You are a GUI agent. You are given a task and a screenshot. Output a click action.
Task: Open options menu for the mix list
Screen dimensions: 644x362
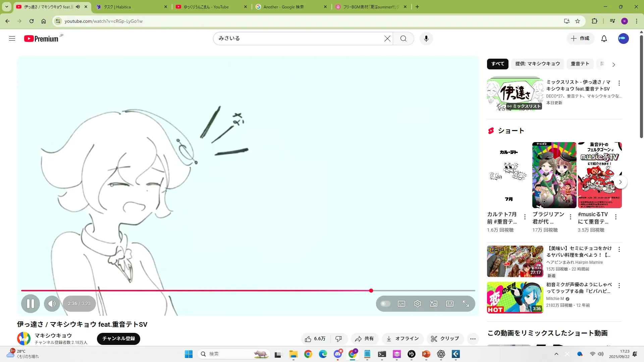point(619,83)
